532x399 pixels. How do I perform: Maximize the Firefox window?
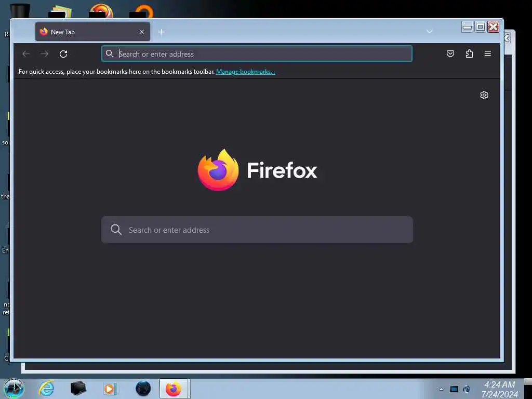[480, 27]
